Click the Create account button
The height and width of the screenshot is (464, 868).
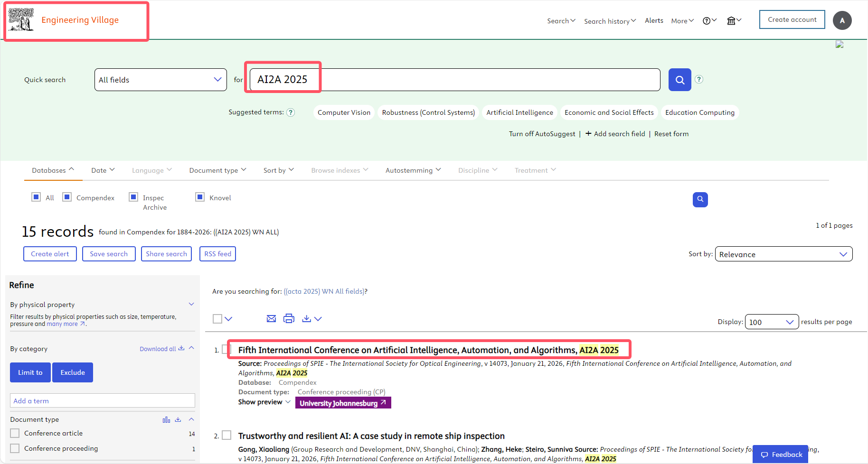pyautogui.click(x=792, y=19)
